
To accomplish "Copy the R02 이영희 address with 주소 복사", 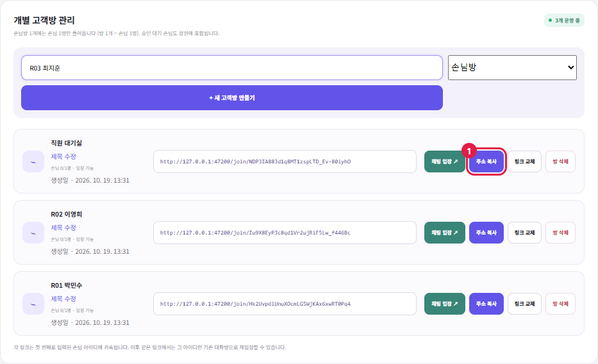I will [486, 233].
